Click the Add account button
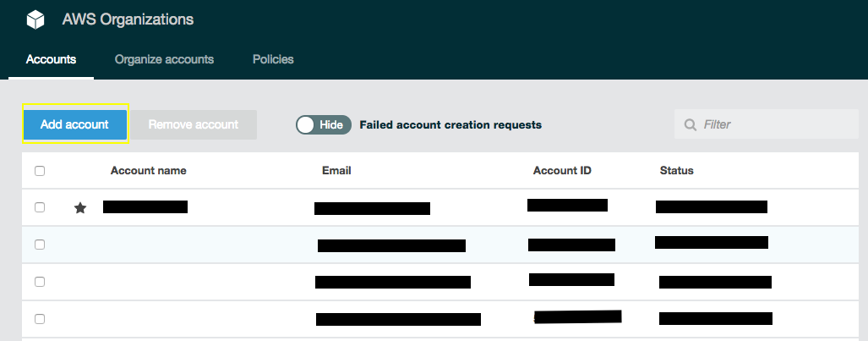868x341 pixels. pos(74,124)
